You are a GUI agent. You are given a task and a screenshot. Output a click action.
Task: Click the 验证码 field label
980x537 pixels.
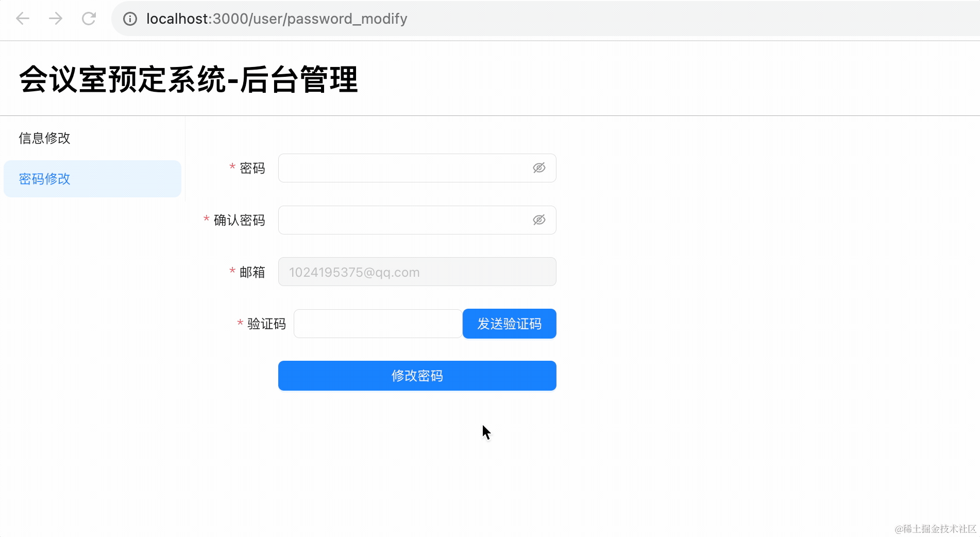click(x=266, y=324)
